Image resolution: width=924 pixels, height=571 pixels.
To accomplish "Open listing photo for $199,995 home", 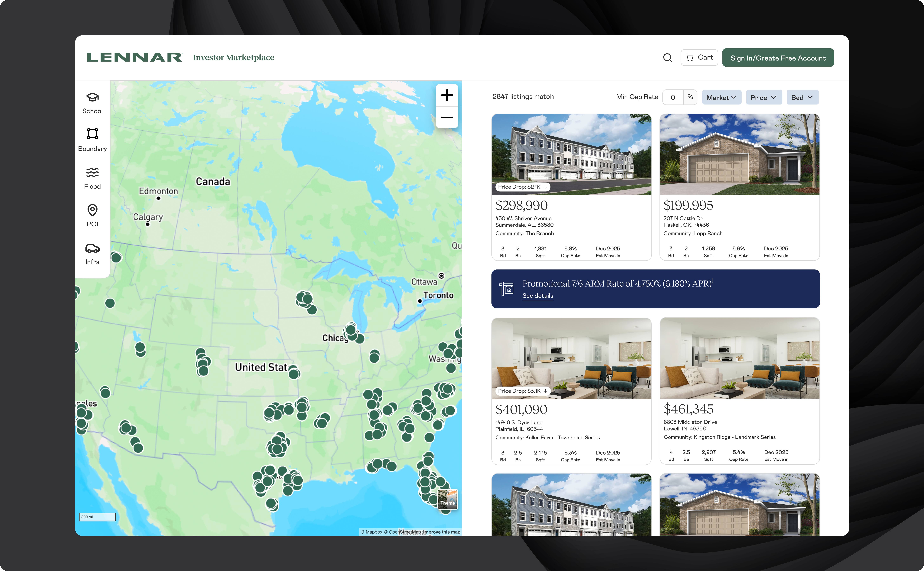I will (x=739, y=154).
